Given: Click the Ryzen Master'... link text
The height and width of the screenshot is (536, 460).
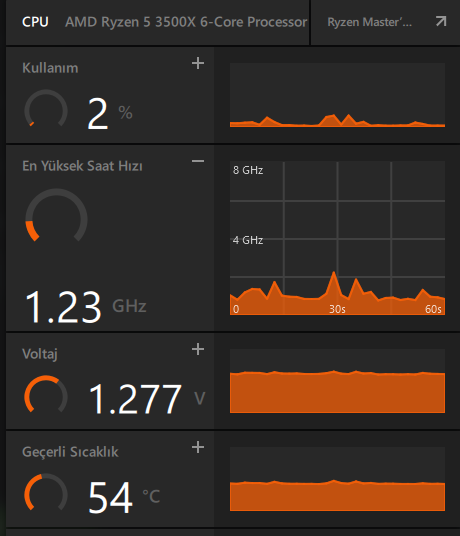Looking at the screenshot, I should 369,22.
